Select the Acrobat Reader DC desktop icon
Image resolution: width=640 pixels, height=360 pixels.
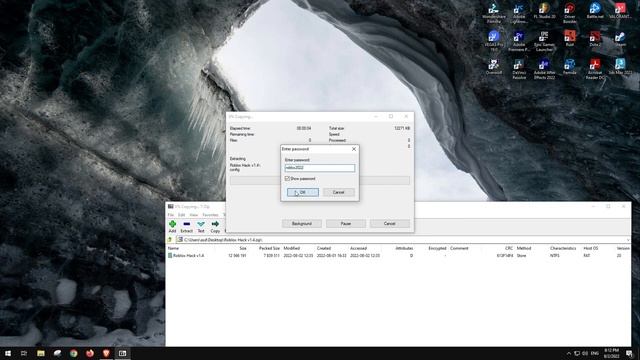(x=595, y=69)
